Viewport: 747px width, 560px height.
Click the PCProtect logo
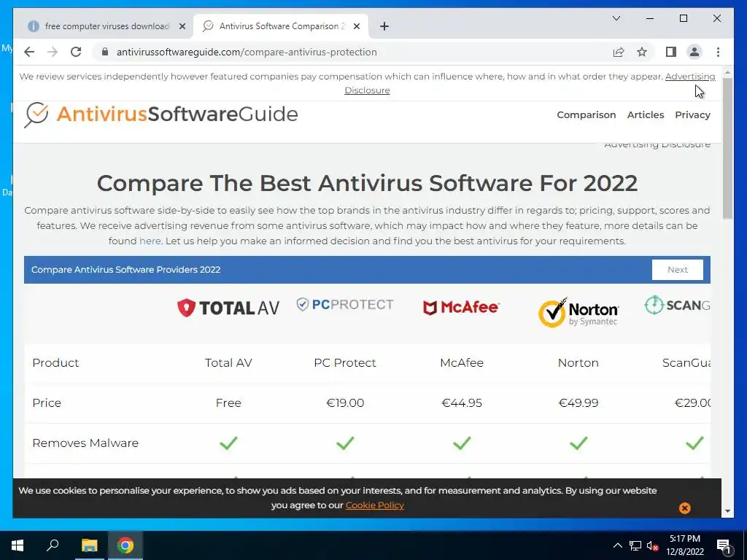pyautogui.click(x=345, y=304)
